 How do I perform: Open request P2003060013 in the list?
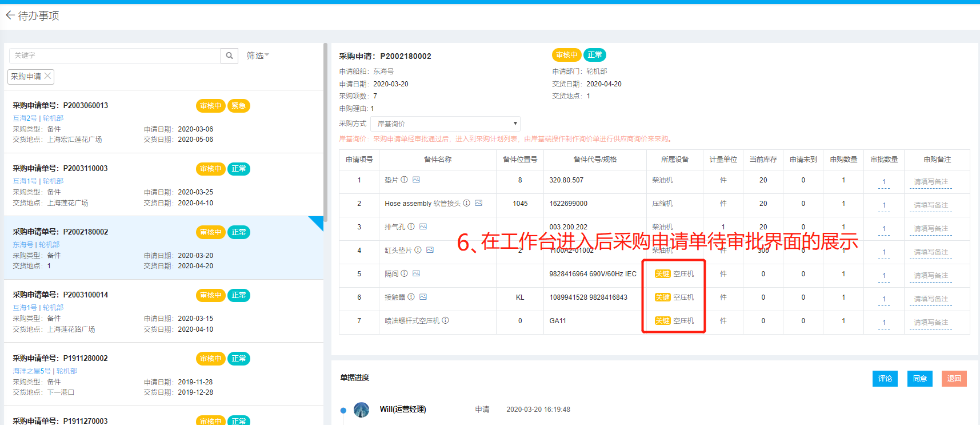click(x=163, y=122)
